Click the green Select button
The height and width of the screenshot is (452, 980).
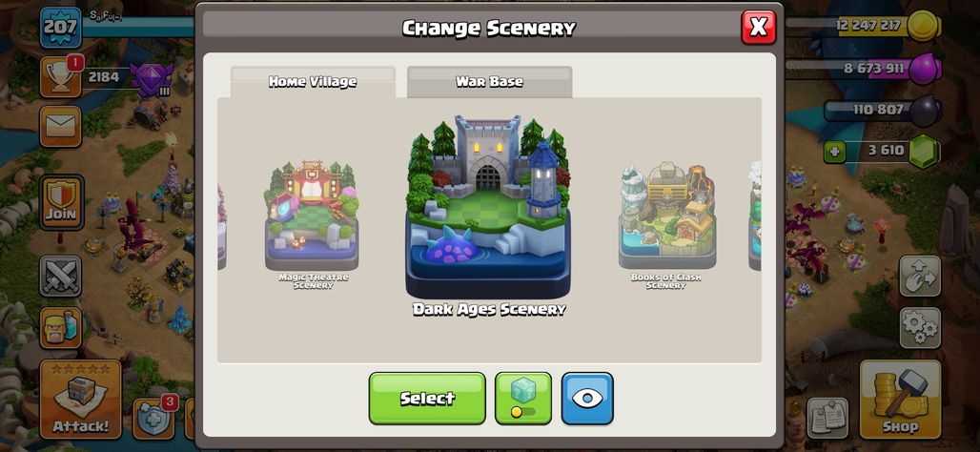(427, 399)
